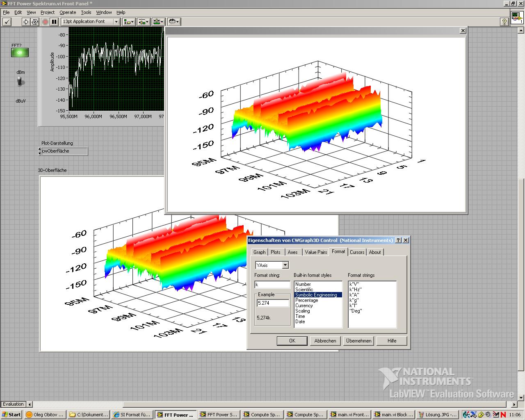The image size is (525, 420).
Task: Open the Project menu
Action: click(x=48, y=12)
